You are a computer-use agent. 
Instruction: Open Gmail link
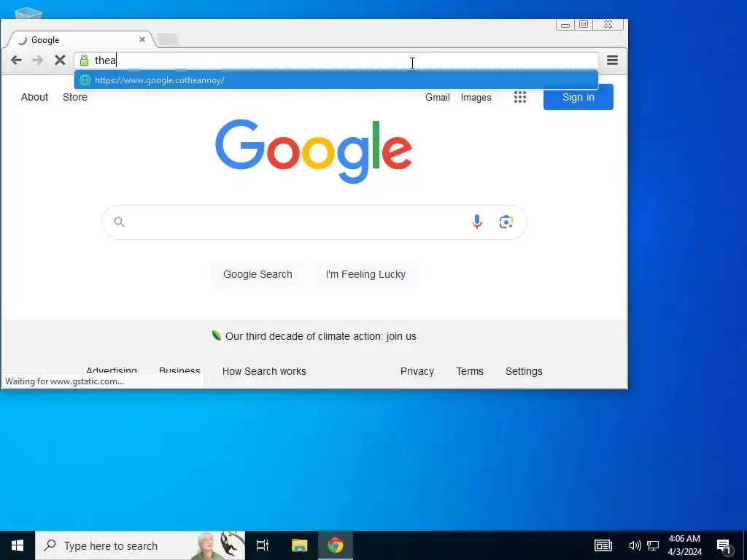point(438,97)
